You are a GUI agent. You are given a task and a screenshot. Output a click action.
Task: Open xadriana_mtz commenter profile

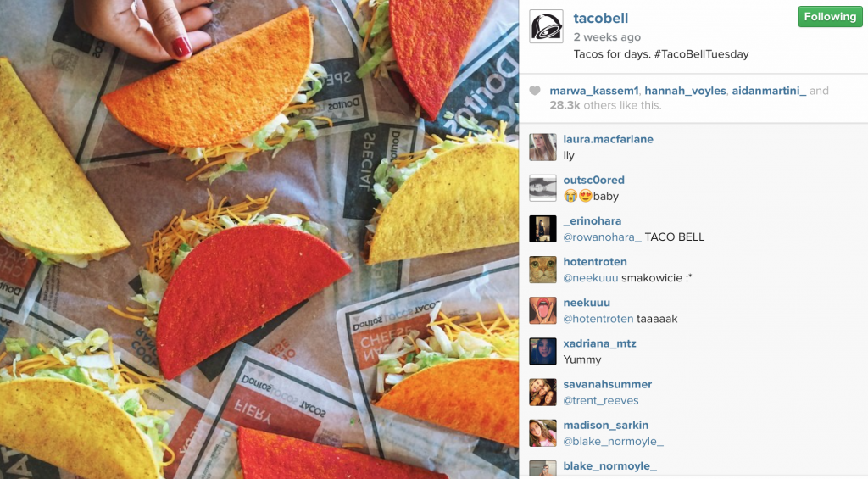click(599, 343)
